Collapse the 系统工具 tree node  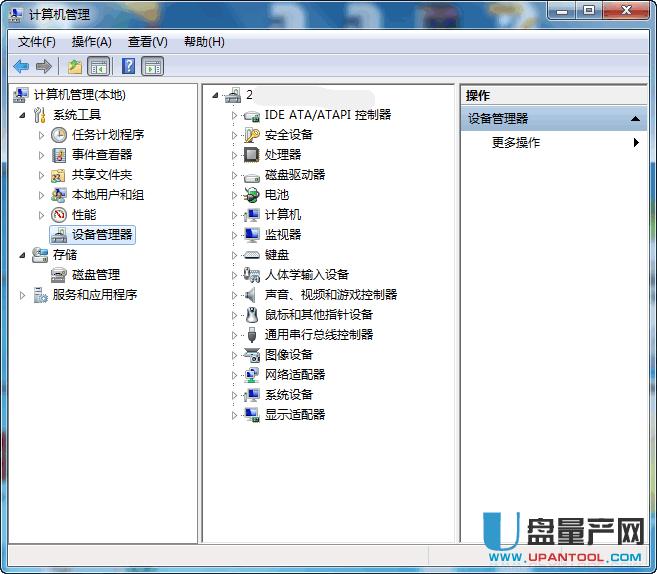[x=22, y=115]
